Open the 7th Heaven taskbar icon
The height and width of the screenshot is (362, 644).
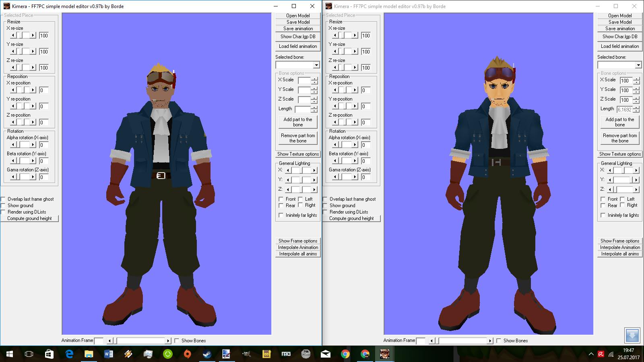[306, 354]
